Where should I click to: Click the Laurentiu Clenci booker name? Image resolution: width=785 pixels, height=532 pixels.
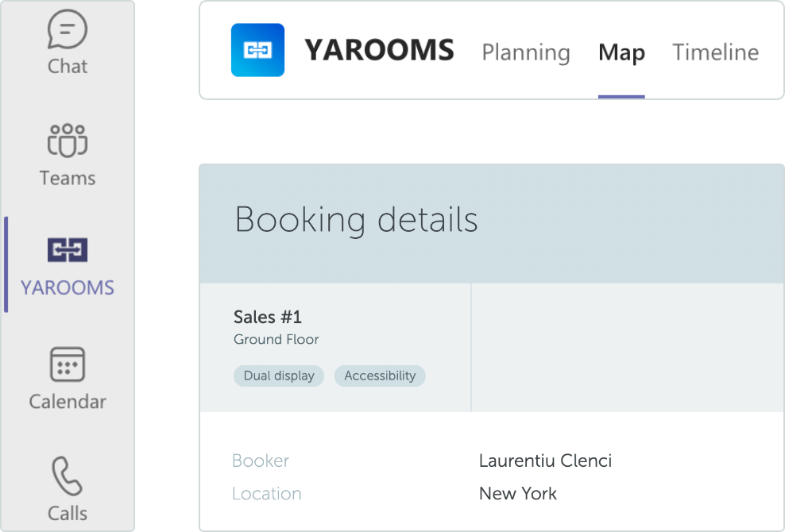click(545, 461)
